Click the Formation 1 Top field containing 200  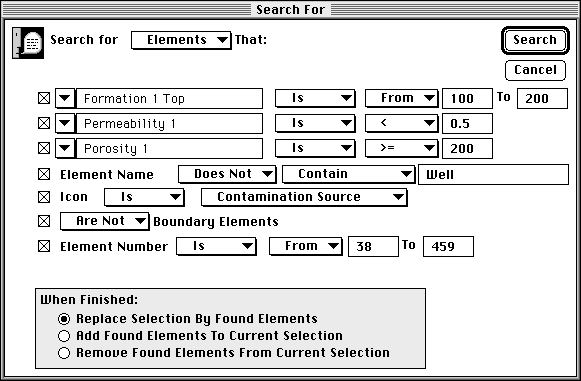tap(542, 98)
